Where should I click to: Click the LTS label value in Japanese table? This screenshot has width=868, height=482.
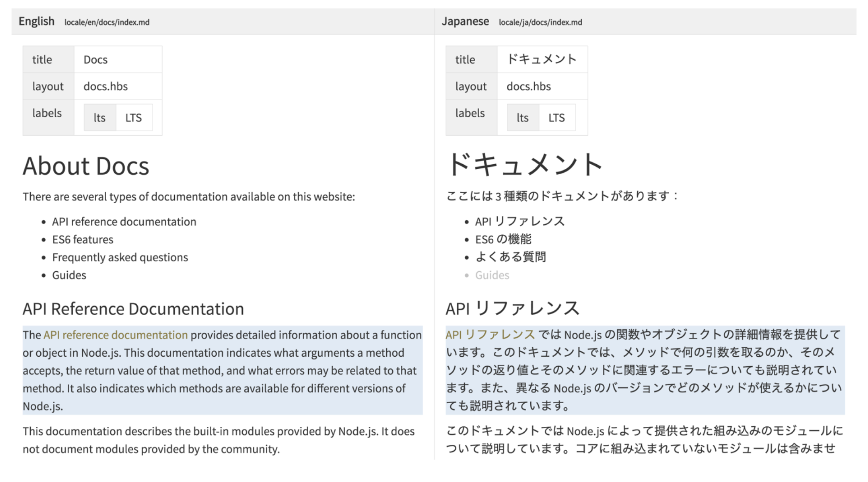point(557,118)
